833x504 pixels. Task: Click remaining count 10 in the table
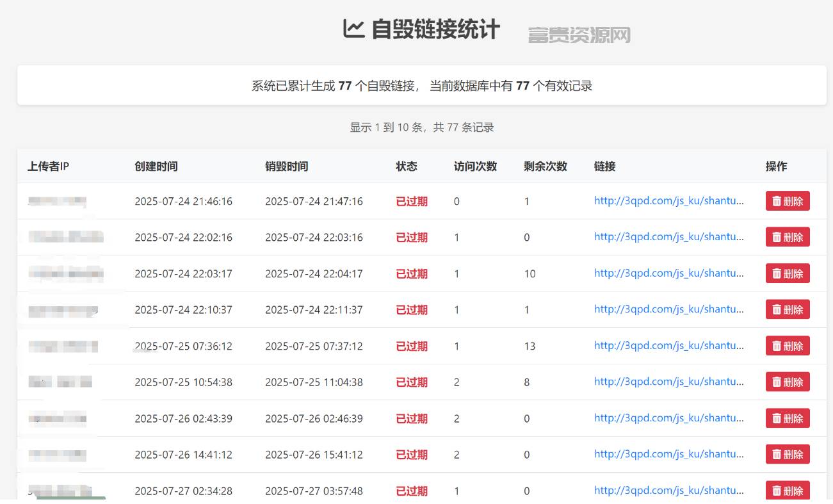[530, 273]
